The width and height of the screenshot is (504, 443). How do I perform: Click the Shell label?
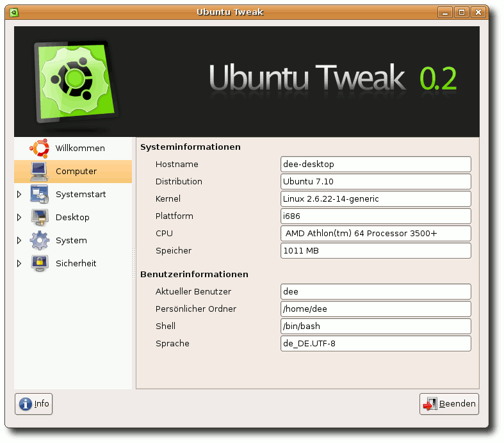tap(165, 326)
